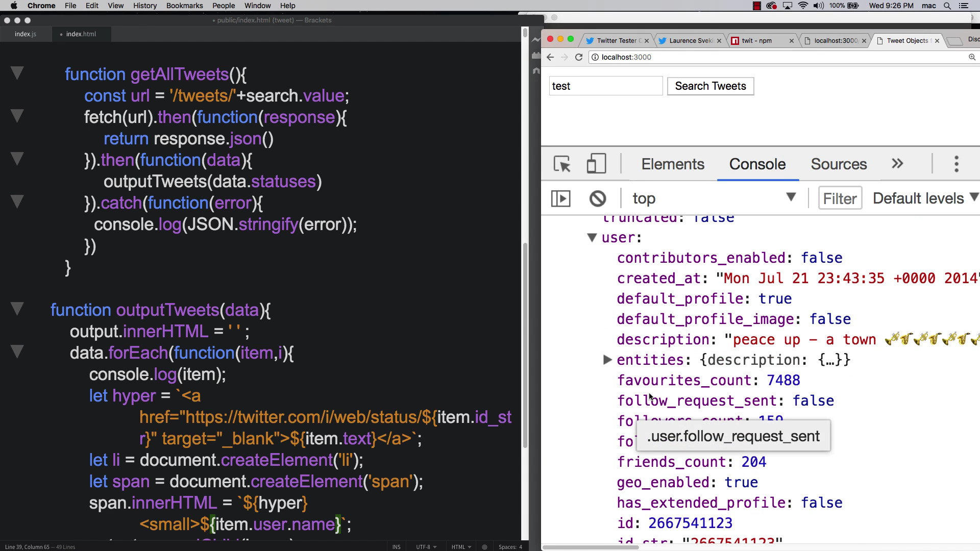Screen dimensions: 980x551
Task: Open the volume control in menu bar
Action: pos(819,6)
